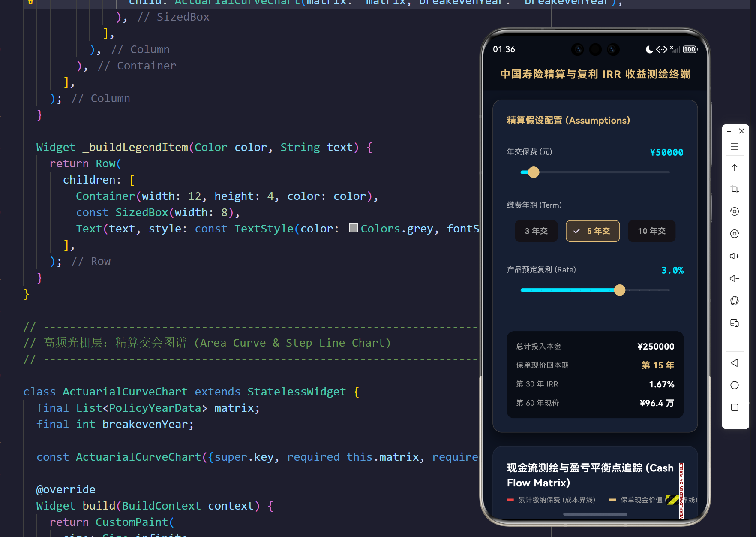
Task: Click the 'final List<PolicyYearData> matrix;' line
Action: point(148,408)
